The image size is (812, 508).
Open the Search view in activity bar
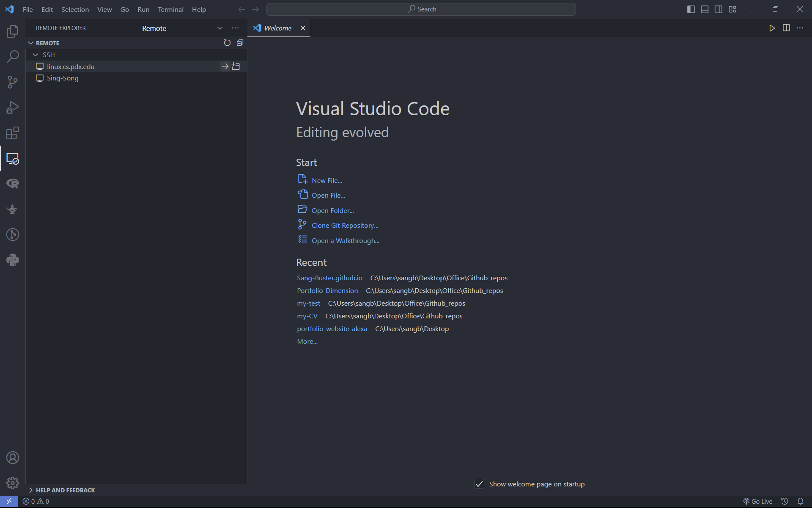click(13, 56)
